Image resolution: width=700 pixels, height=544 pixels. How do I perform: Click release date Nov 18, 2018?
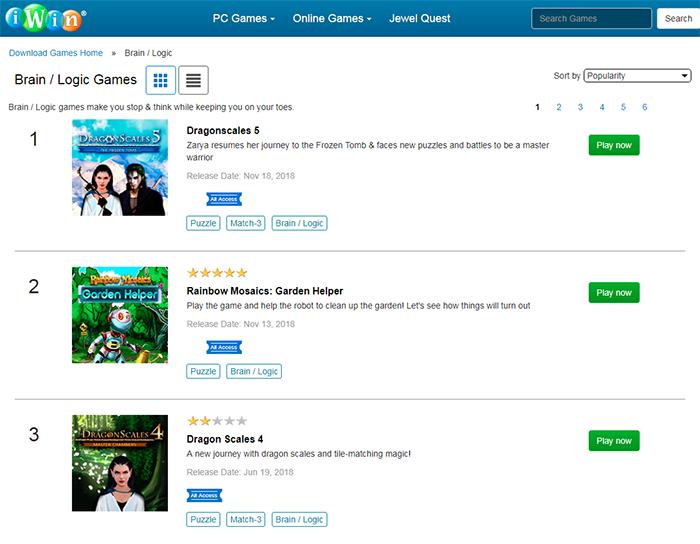click(241, 176)
